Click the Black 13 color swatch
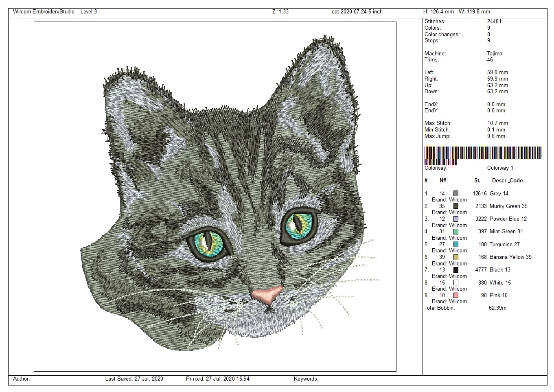 click(456, 270)
